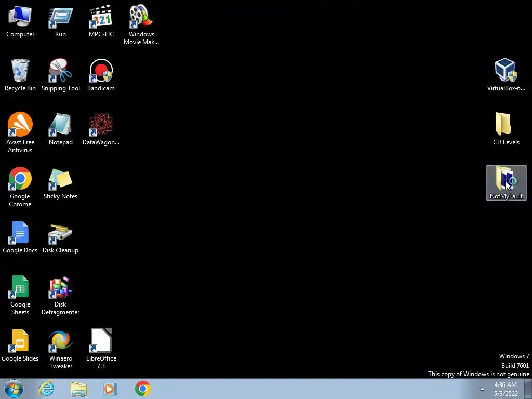The width and height of the screenshot is (532, 399).
Task: Select the Winaero Tweaker shortcut
Action: pos(60,349)
